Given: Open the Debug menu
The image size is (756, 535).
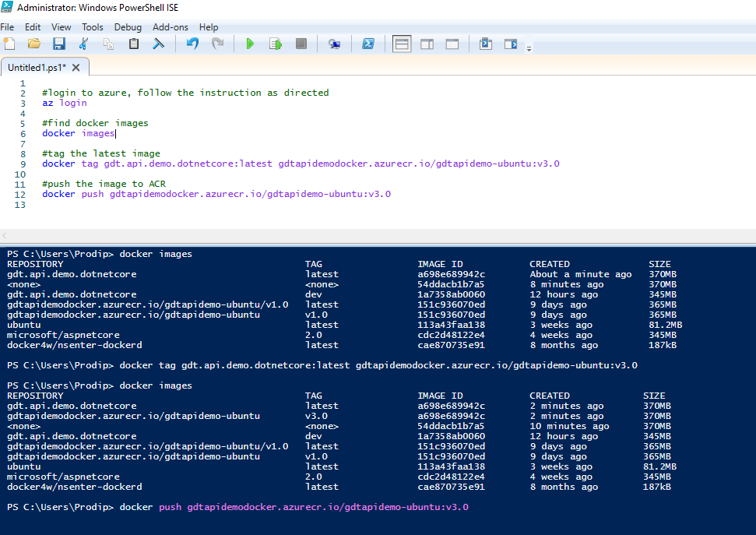Looking at the screenshot, I should pyautogui.click(x=128, y=27).
